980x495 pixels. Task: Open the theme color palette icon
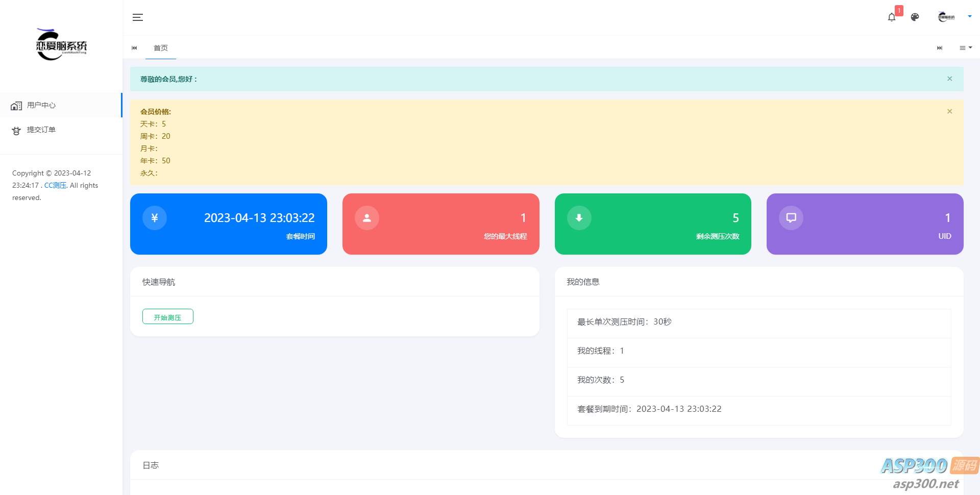[x=915, y=17]
